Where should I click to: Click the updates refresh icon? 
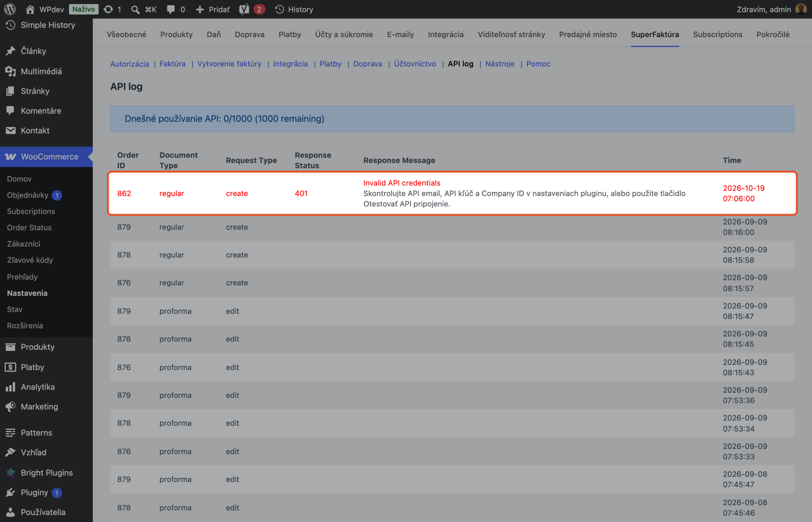coord(108,9)
